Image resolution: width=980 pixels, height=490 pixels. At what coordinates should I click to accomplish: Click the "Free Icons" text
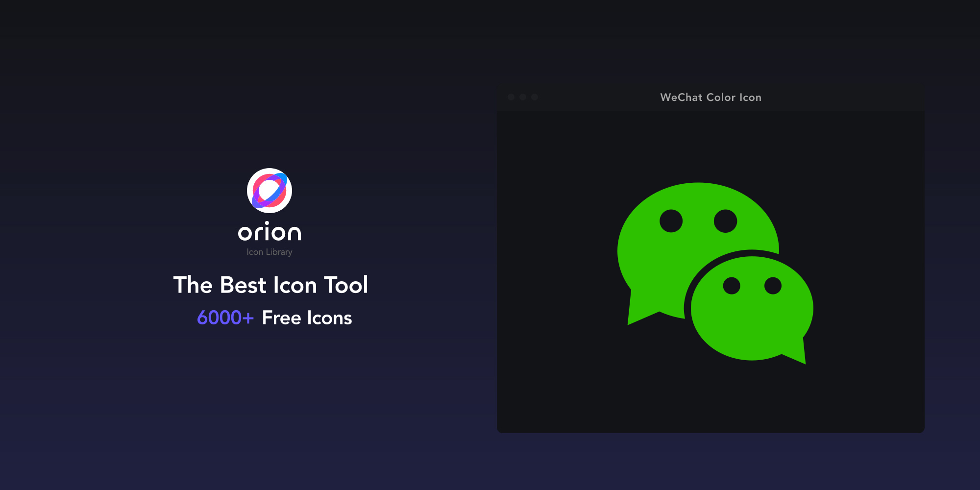[x=307, y=318]
